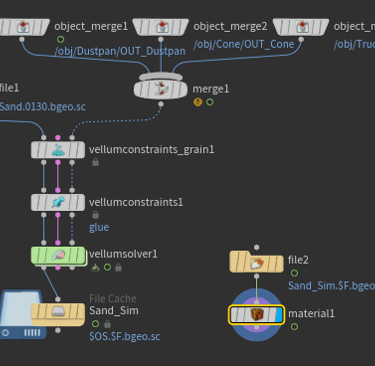
Task: Click the file1 node label
Action: [x=9, y=88]
